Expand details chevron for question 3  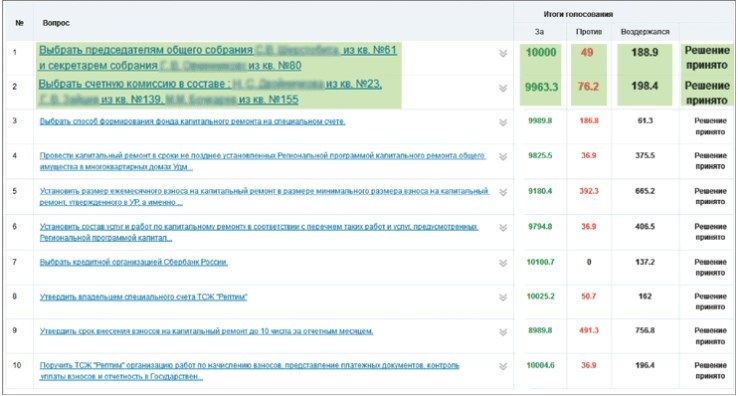[x=503, y=122]
